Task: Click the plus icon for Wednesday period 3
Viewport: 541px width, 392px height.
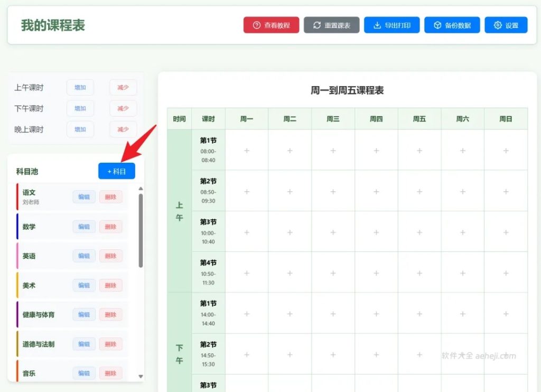Action: pos(332,232)
